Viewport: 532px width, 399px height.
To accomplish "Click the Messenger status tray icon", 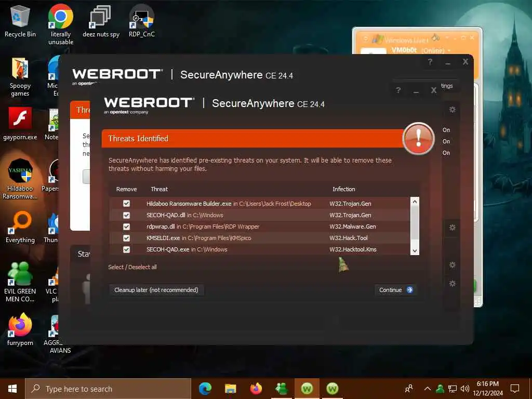I will tap(440, 389).
